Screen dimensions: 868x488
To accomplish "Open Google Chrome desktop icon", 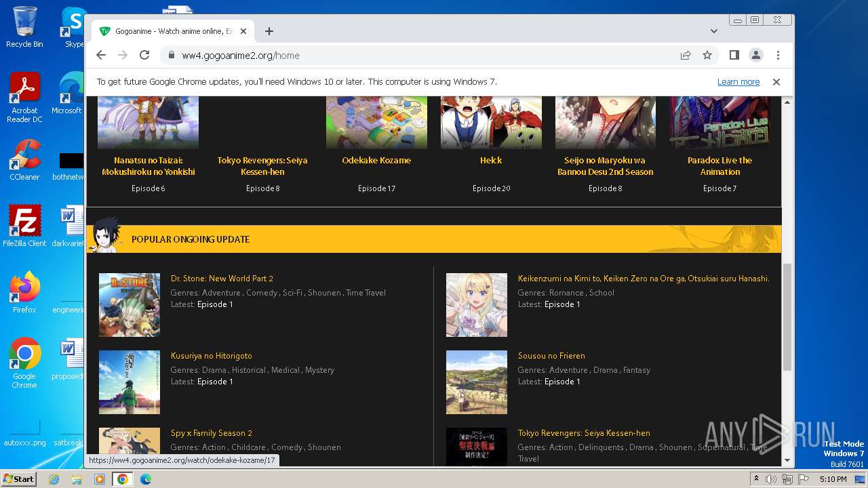I will (x=24, y=363).
